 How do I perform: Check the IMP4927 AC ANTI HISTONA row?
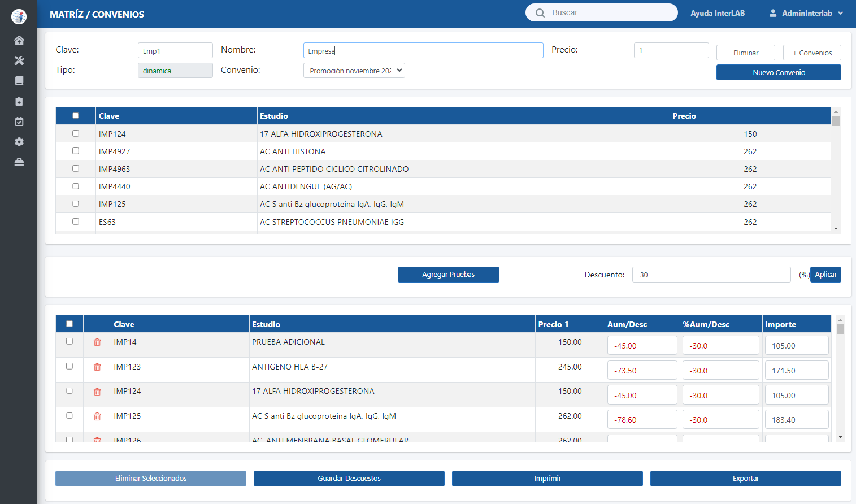pos(76,151)
